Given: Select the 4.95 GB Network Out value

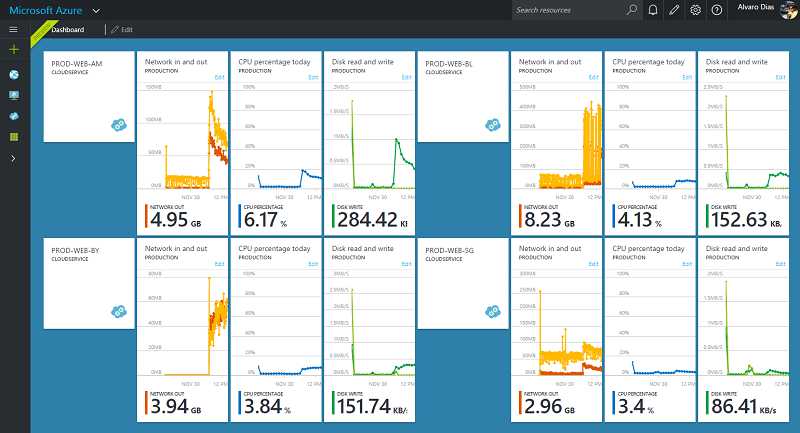Looking at the screenshot, I should point(176,220).
